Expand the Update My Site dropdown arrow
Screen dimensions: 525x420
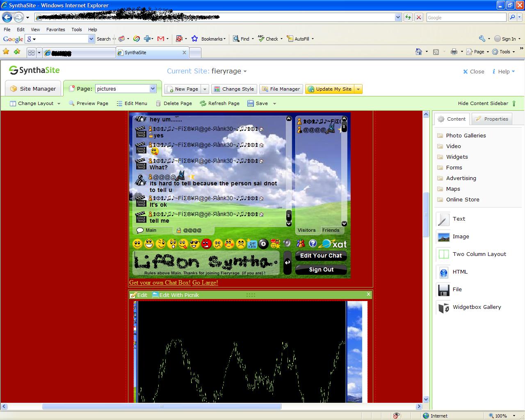pyautogui.click(x=358, y=89)
